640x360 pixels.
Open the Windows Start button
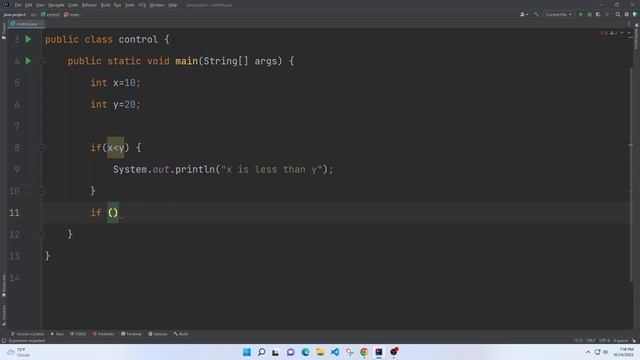pos(247,352)
